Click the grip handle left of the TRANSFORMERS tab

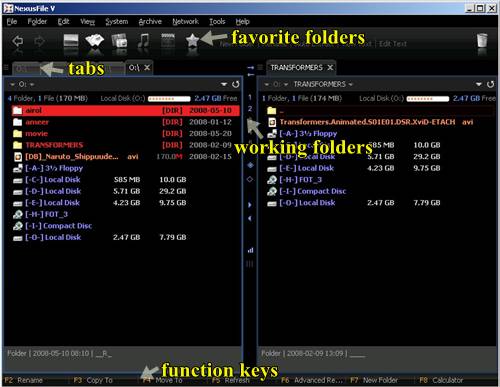coord(261,68)
